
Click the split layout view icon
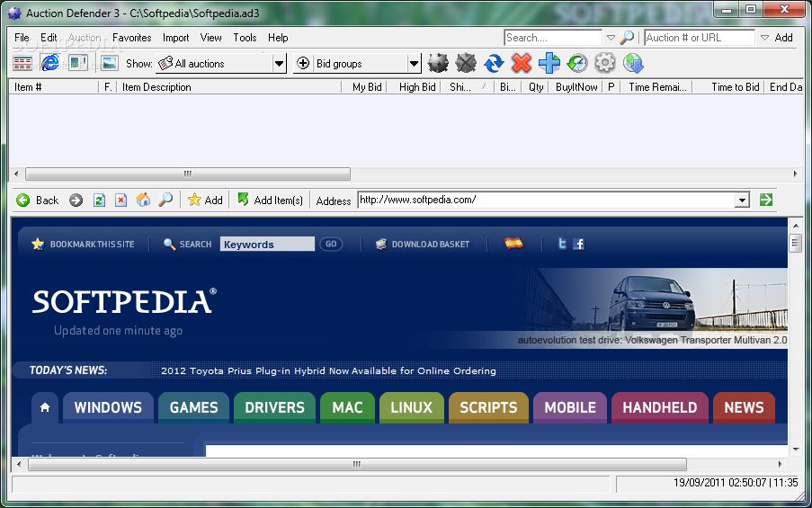78,63
